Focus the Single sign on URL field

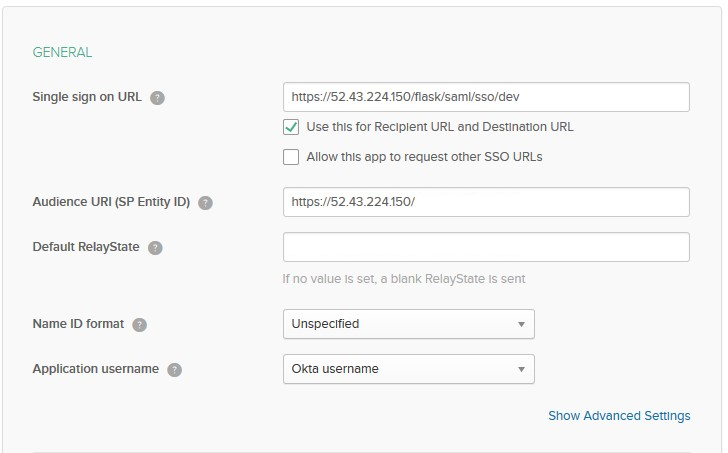click(x=486, y=97)
